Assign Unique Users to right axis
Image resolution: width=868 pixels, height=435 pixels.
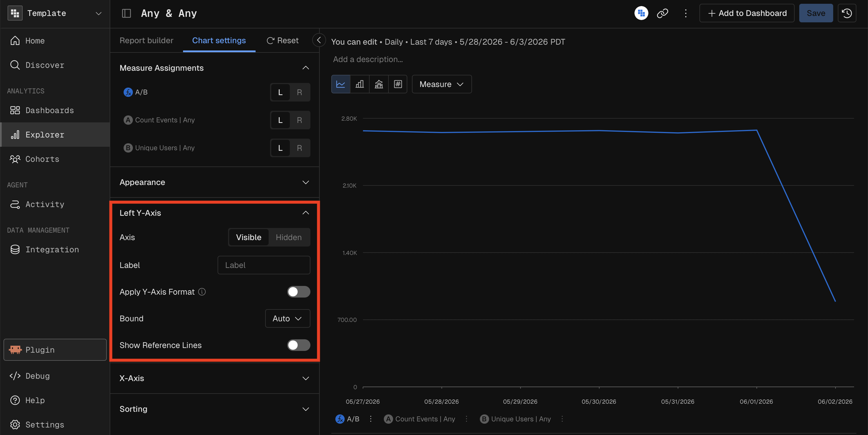[x=299, y=148]
